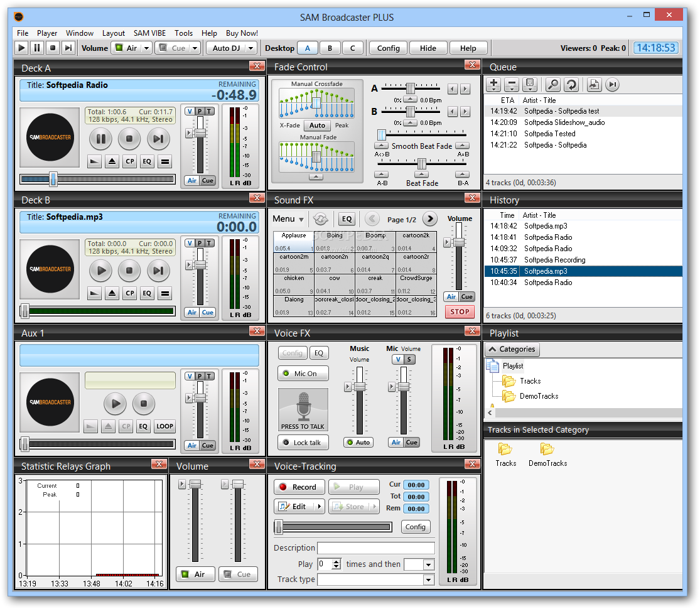
Task: Add track with Queue plus icon
Action: [493, 84]
